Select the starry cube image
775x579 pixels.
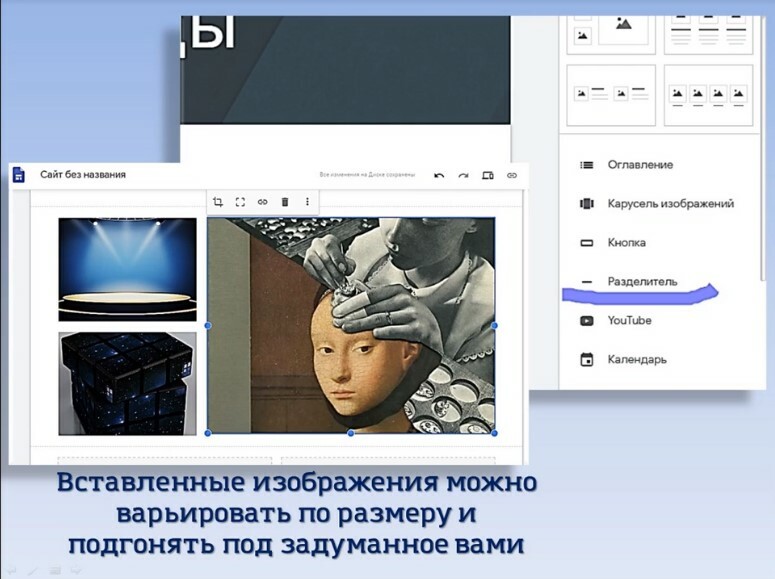pos(128,384)
